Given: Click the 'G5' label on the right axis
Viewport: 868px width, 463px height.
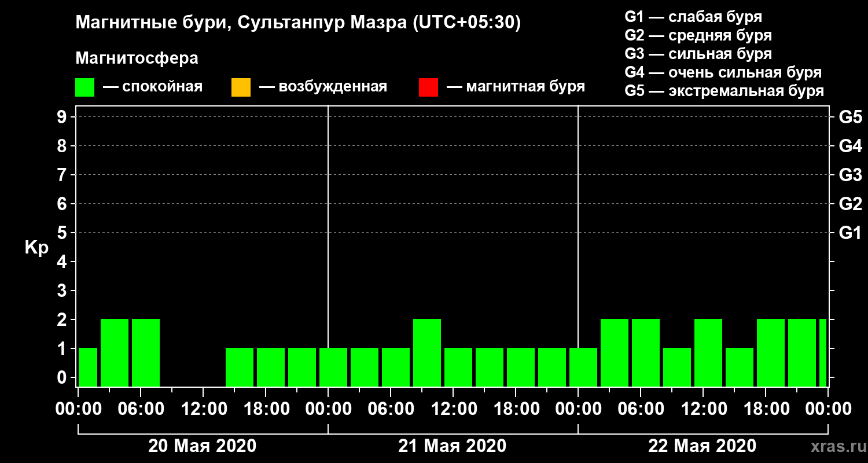Looking at the screenshot, I should point(851,117).
